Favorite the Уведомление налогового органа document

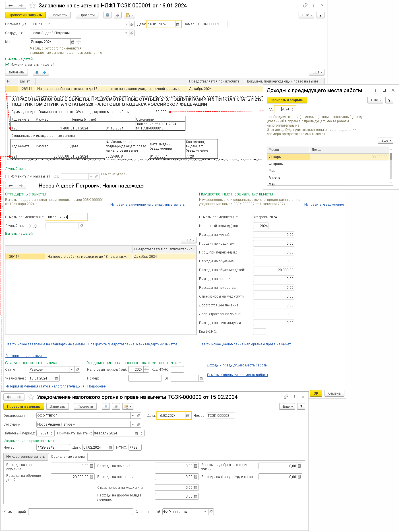[31, 397]
